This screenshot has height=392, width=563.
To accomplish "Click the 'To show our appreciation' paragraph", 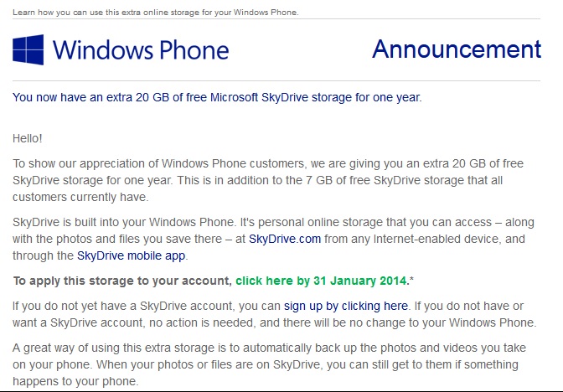I will click(268, 180).
